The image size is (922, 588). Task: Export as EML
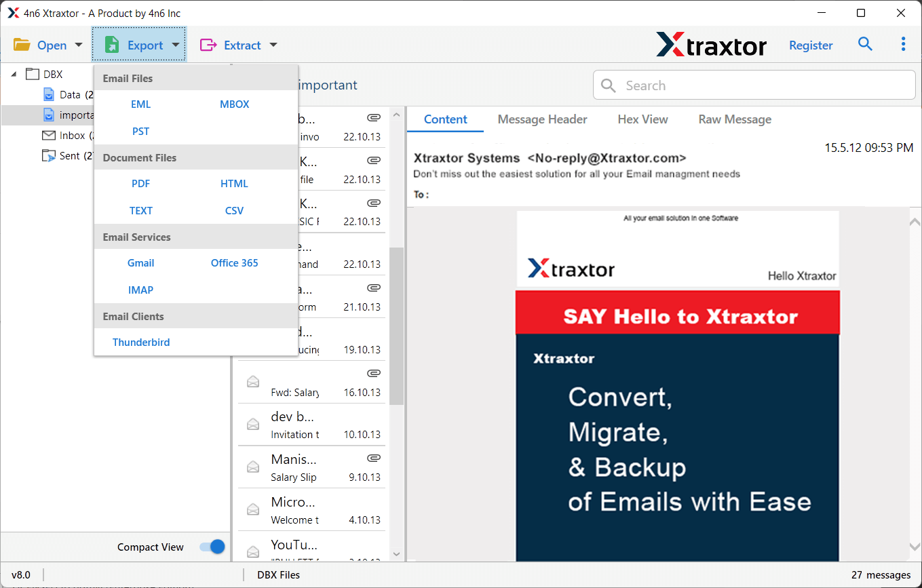[141, 104]
